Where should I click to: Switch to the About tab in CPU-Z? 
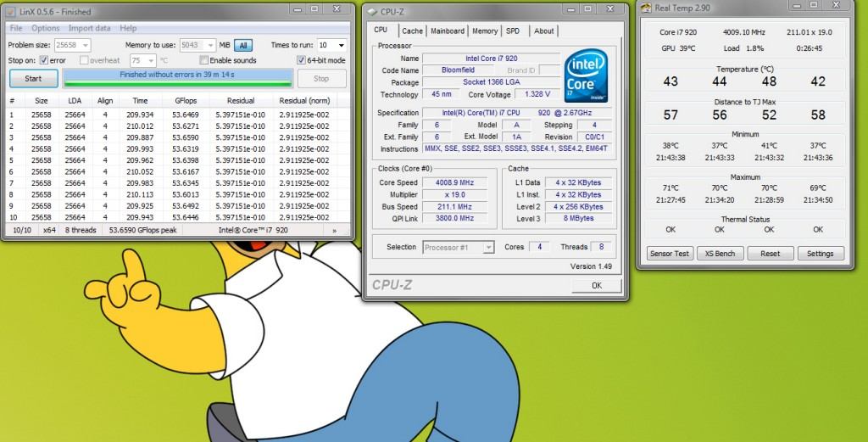click(x=543, y=31)
